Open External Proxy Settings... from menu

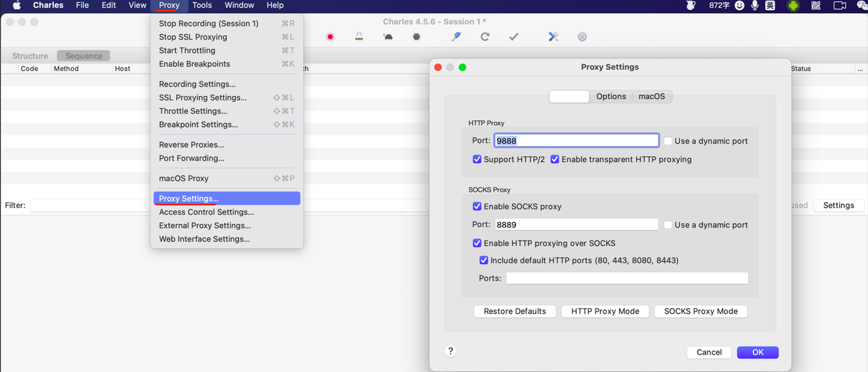pyautogui.click(x=227, y=226)
